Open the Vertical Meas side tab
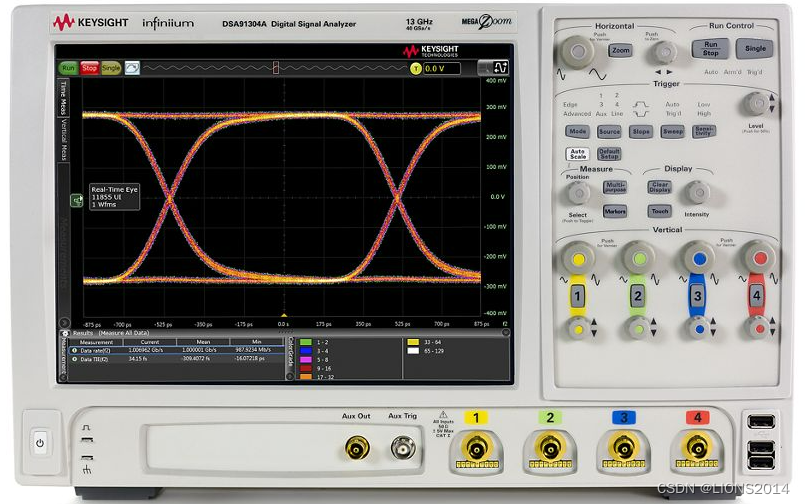805x504 pixels. [x=64, y=140]
